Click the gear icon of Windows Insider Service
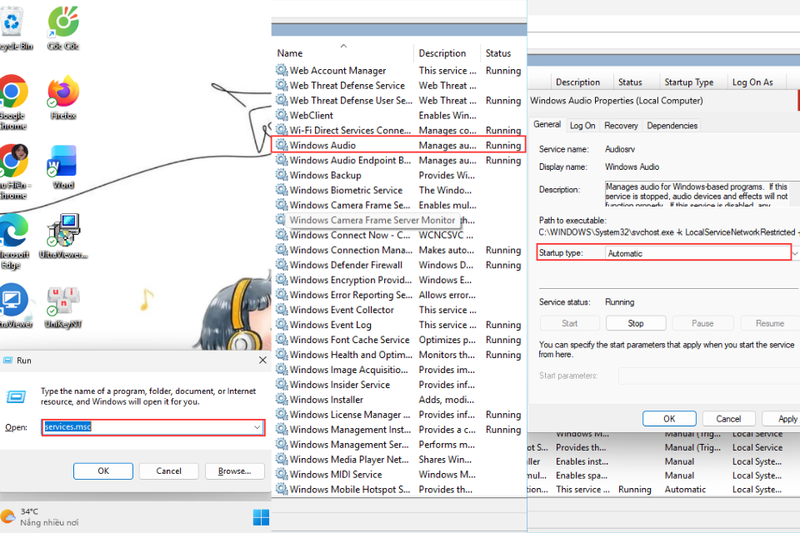Image resolution: width=800 pixels, height=533 pixels. 281,384
